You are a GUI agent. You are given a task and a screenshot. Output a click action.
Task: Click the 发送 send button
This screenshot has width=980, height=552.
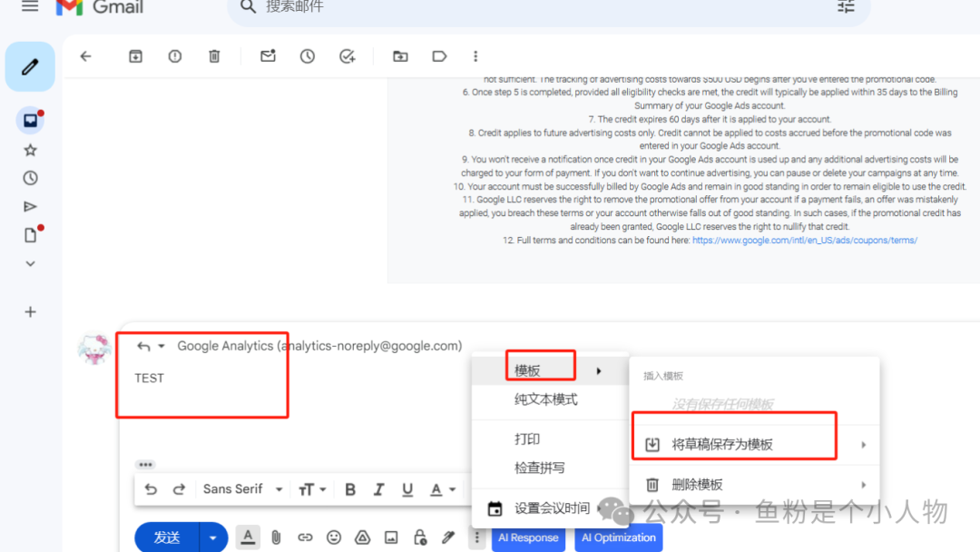(x=167, y=537)
